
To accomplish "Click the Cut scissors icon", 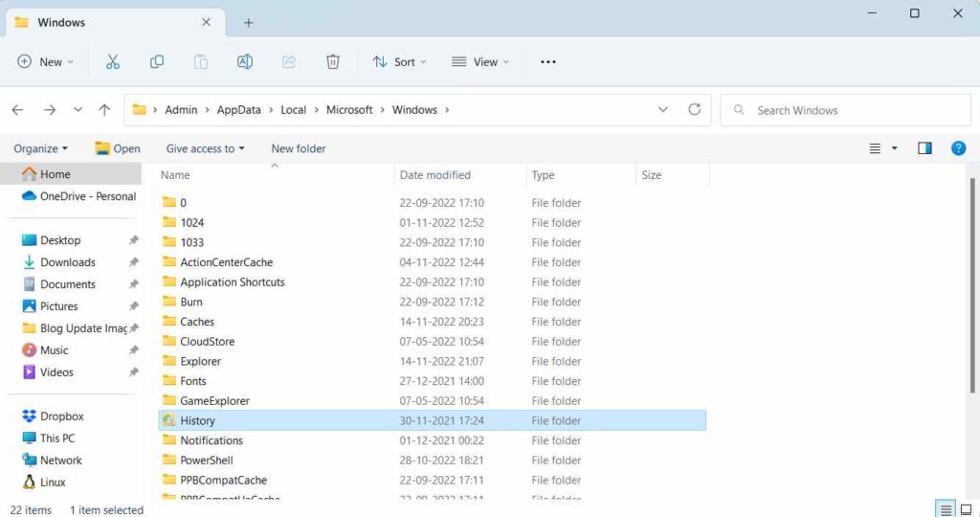I will click(113, 61).
